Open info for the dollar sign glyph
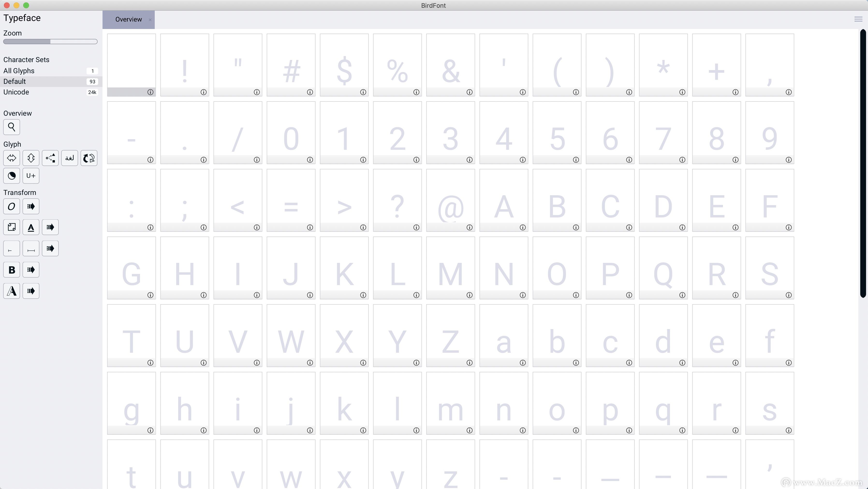This screenshot has height=489, width=868. coord(363,92)
